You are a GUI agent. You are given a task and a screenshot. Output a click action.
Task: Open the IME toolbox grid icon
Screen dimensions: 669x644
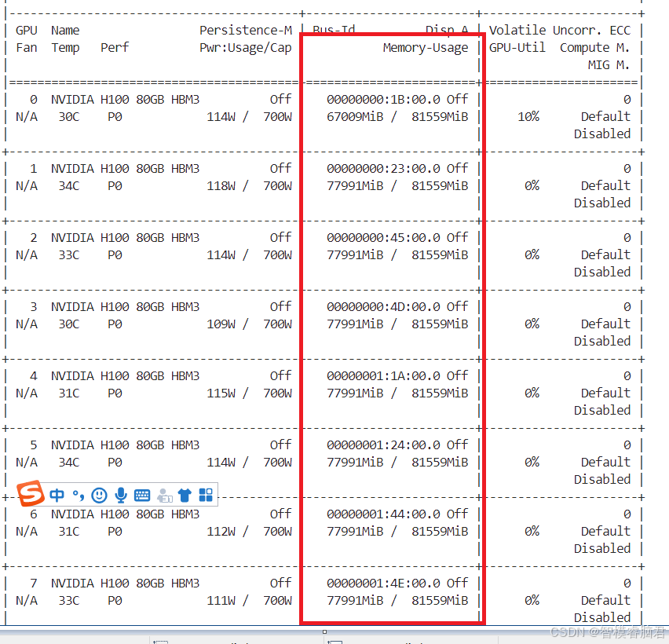coord(206,495)
